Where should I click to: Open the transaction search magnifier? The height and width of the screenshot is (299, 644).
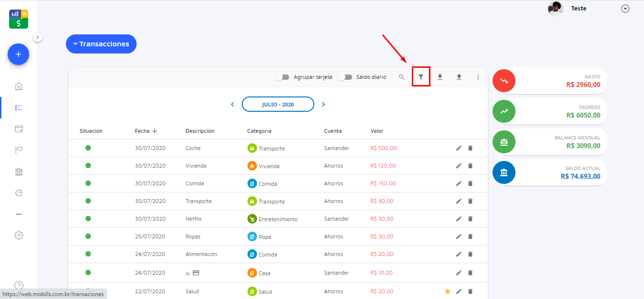402,77
